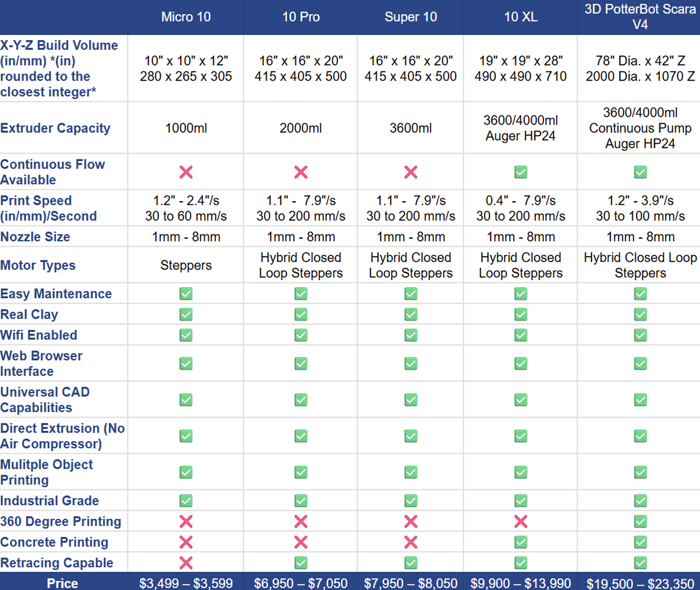
Task: Click 10 Pro Real Clay check mark
Action: (x=301, y=314)
